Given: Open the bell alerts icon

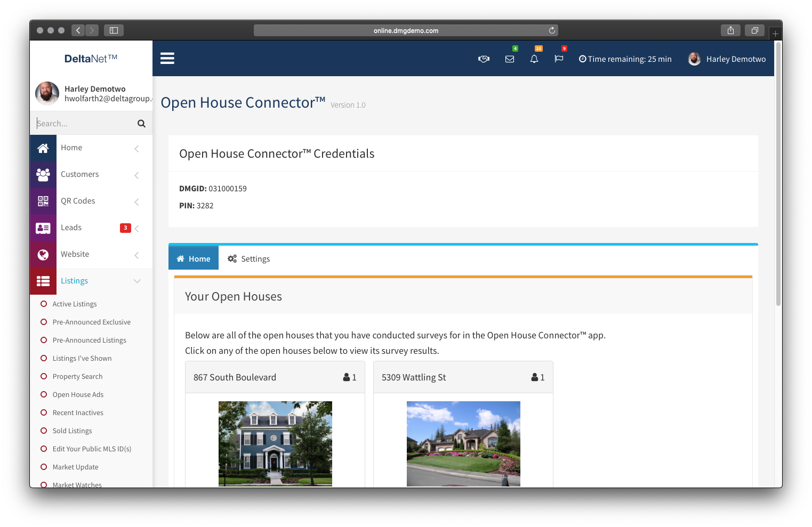Looking at the screenshot, I should point(534,59).
